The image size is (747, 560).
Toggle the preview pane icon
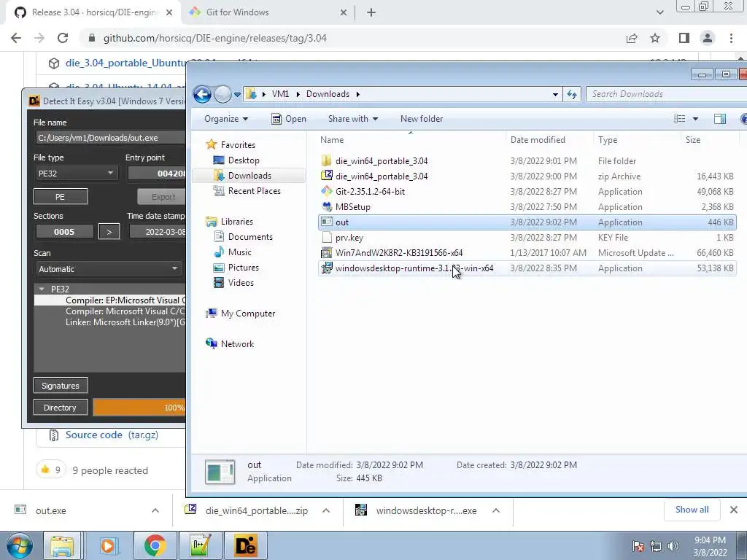(720, 119)
